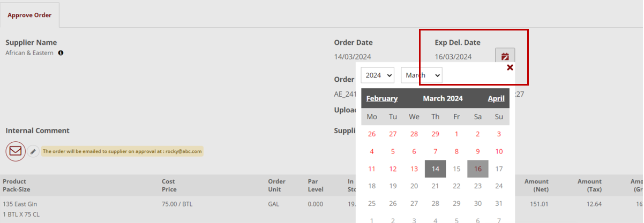Click the pencil edit icon beside the envelope
644x223 pixels.
33,151
